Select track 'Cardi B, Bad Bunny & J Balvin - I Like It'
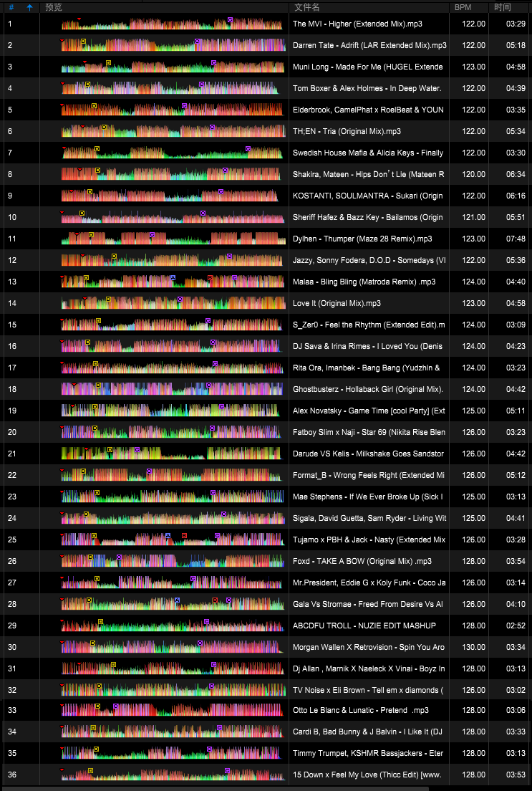The width and height of the screenshot is (532, 791). pyautogui.click(x=368, y=732)
